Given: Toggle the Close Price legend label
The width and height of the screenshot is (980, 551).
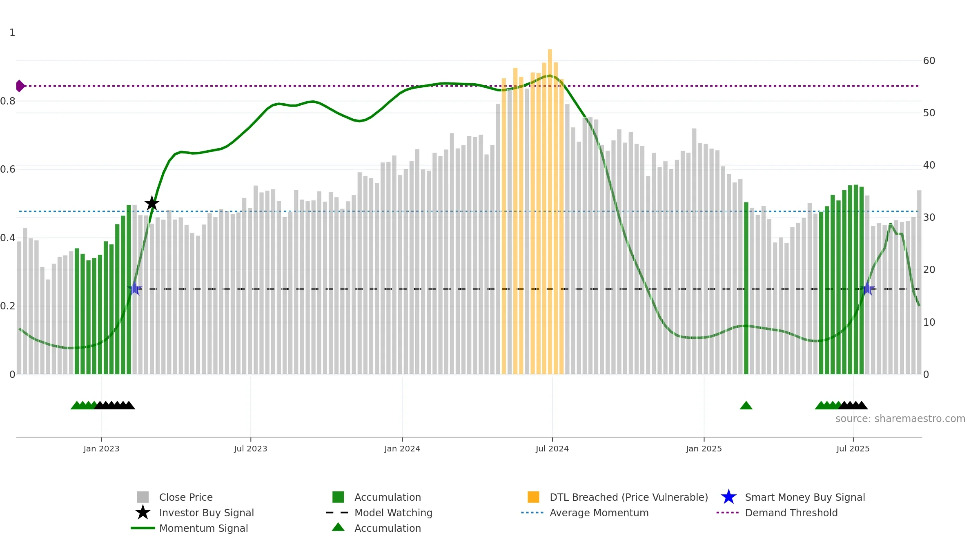Looking at the screenshot, I should pyautogui.click(x=186, y=497).
